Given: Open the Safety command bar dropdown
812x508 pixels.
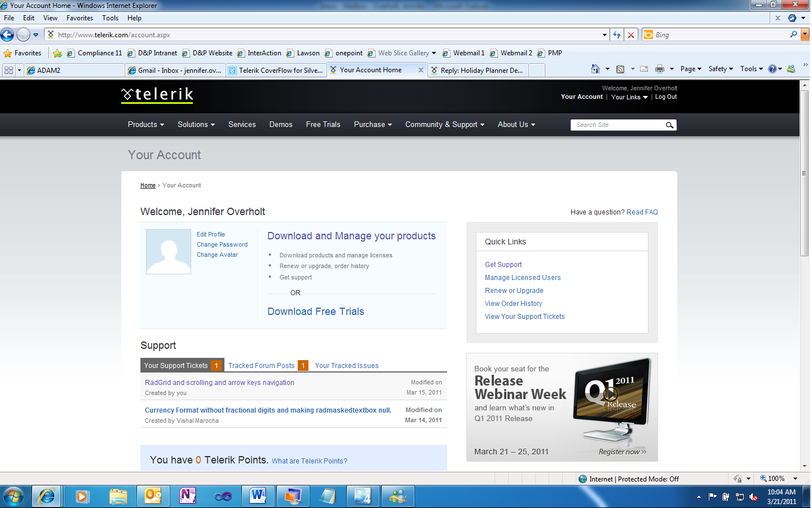Looking at the screenshot, I should pyautogui.click(x=721, y=69).
